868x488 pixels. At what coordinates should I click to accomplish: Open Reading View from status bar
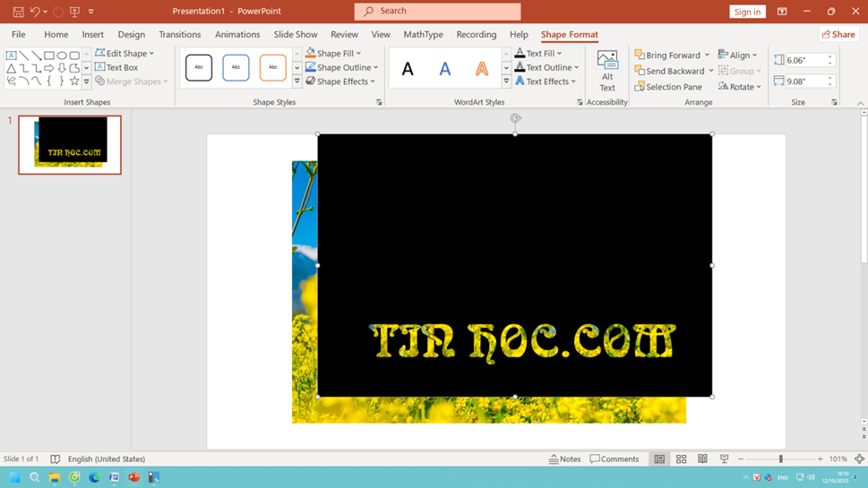click(702, 459)
